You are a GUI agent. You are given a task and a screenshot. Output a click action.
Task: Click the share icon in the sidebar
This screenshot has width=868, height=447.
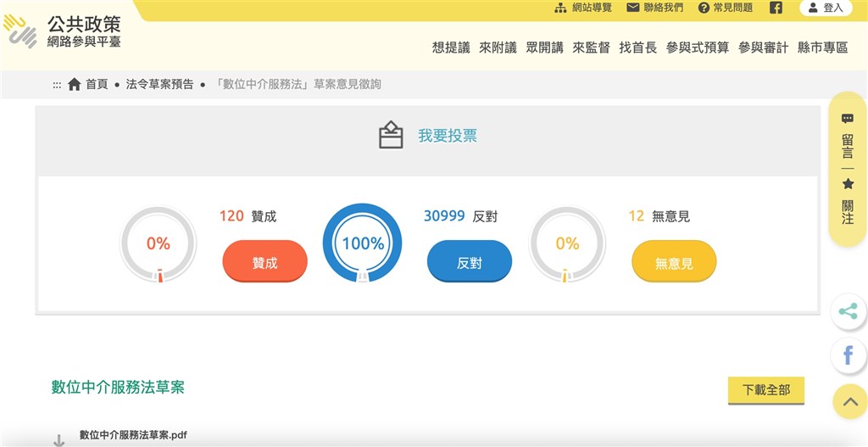click(848, 311)
